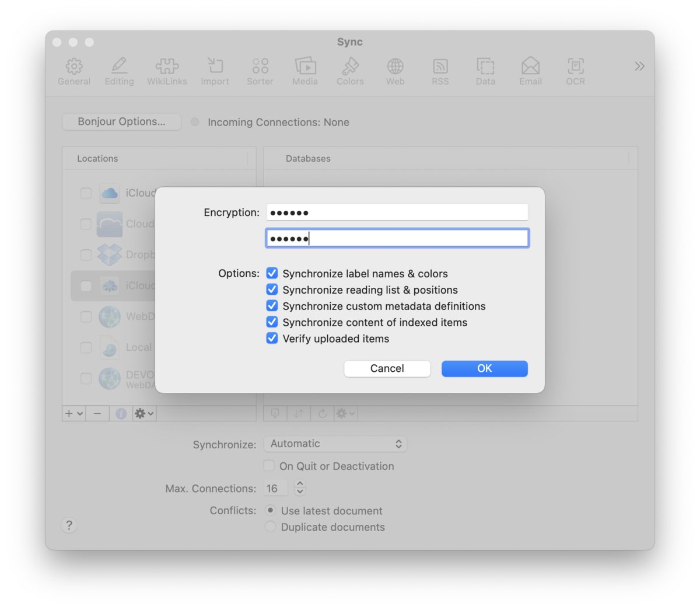The width and height of the screenshot is (700, 610).
Task: Uncheck Synchronize label names & colors
Action: tap(272, 273)
